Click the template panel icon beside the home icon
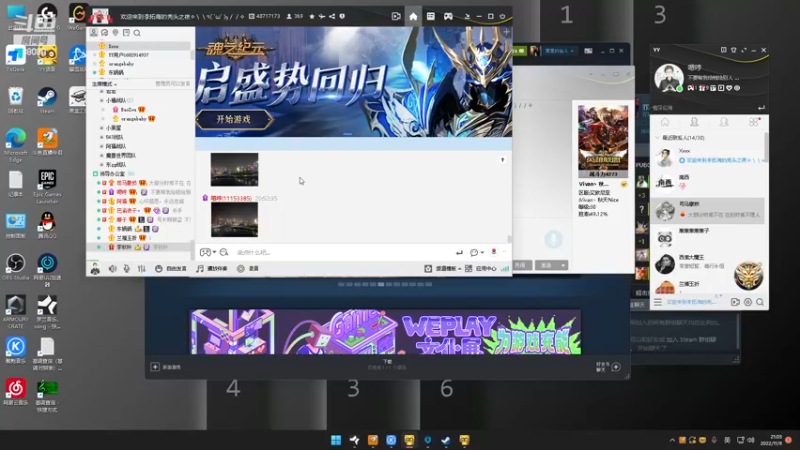 tap(431, 16)
